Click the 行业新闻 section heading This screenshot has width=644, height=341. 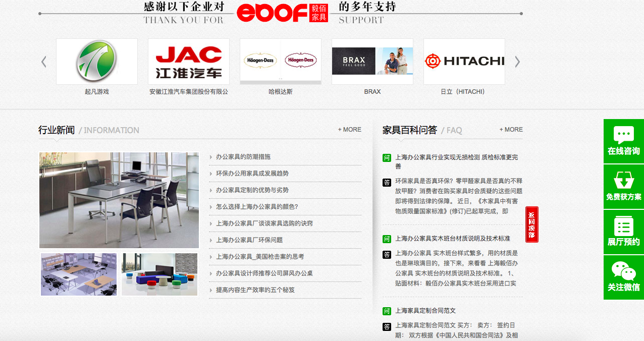(x=57, y=130)
